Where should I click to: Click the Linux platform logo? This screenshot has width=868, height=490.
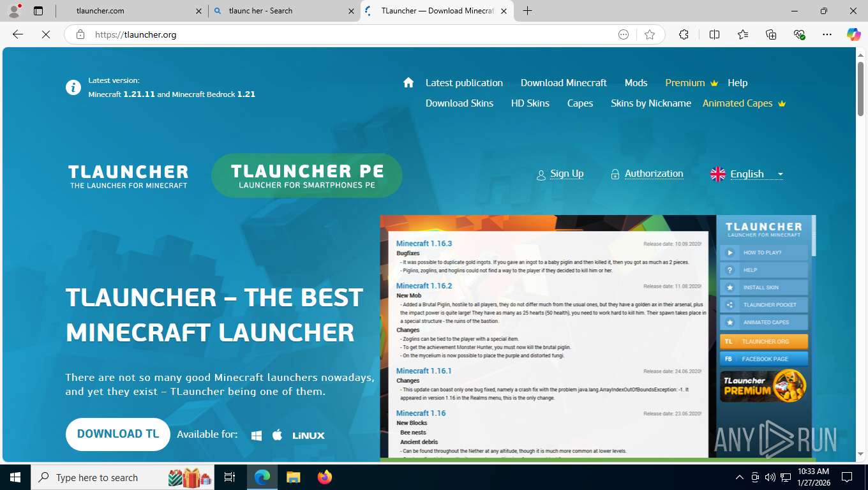(308, 435)
